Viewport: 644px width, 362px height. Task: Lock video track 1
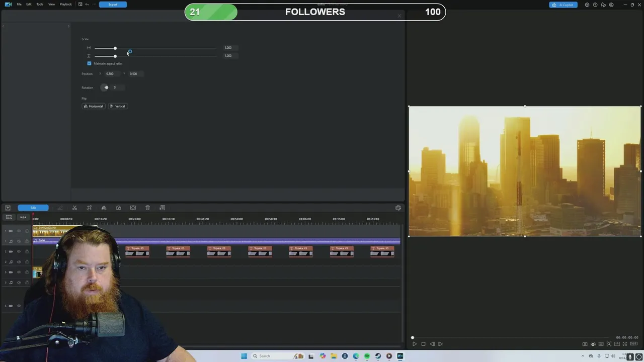(27, 231)
